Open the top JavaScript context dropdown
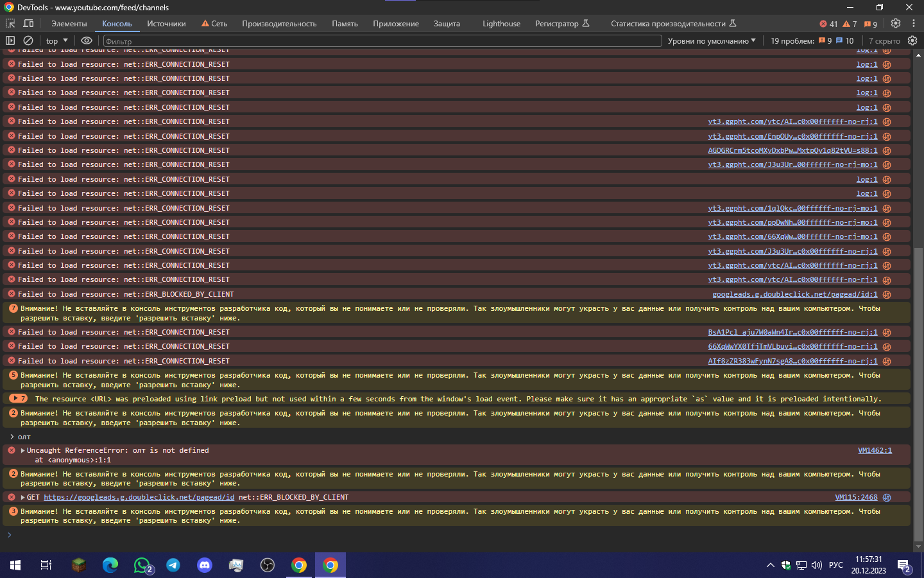The width and height of the screenshot is (924, 578). [56, 40]
